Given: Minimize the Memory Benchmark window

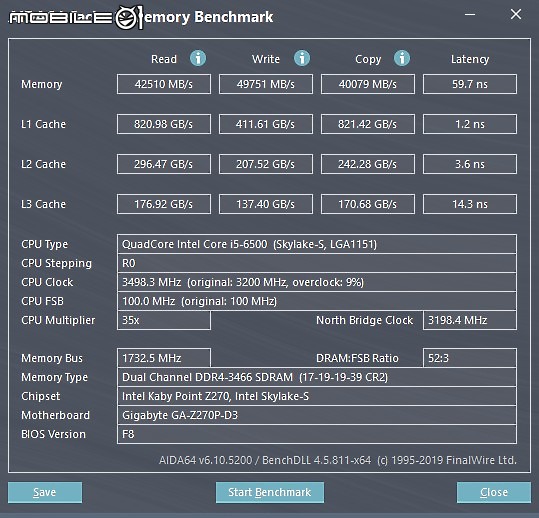Looking at the screenshot, I should (x=470, y=14).
